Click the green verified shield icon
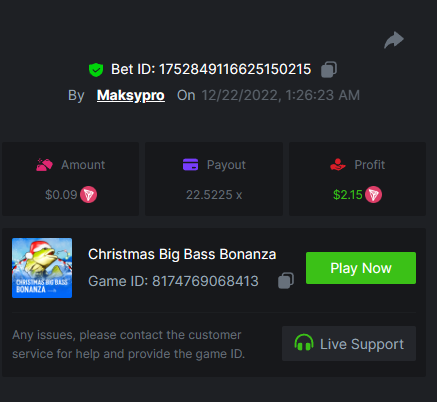The width and height of the screenshot is (437, 402). 96,70
